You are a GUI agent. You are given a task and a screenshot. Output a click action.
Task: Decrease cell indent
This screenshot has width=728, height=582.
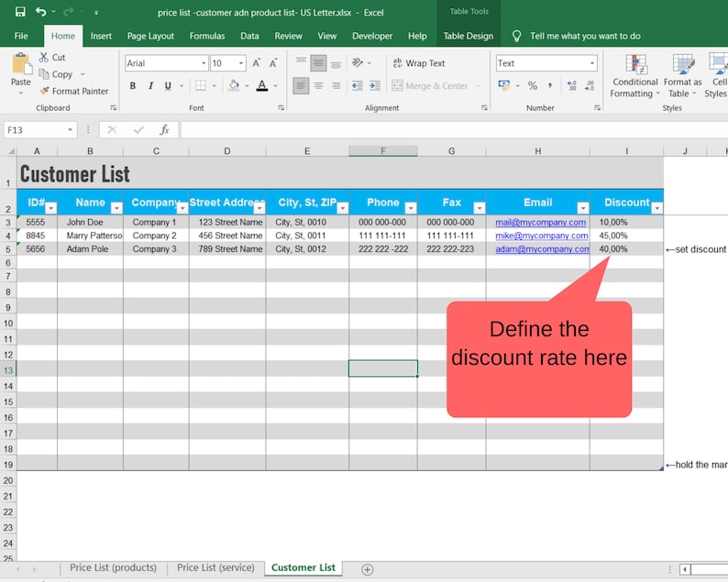pyautogui.click(x=357, y=85)
